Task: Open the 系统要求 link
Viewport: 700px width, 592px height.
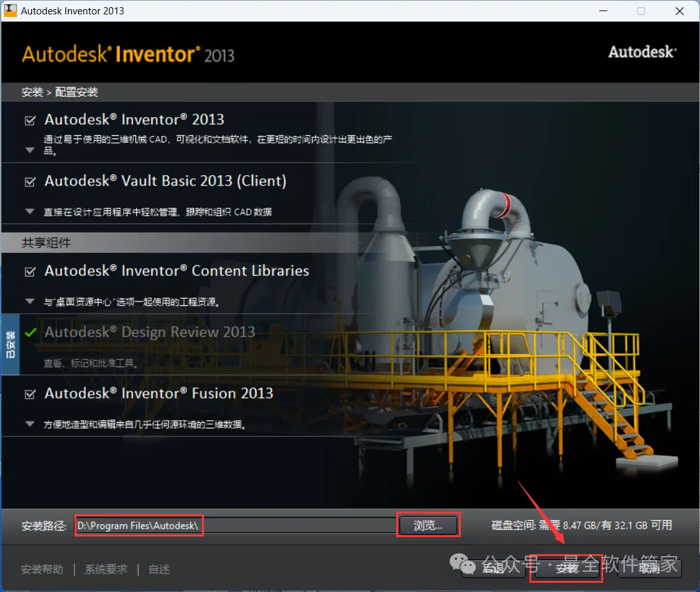Action: click(107, 569)
